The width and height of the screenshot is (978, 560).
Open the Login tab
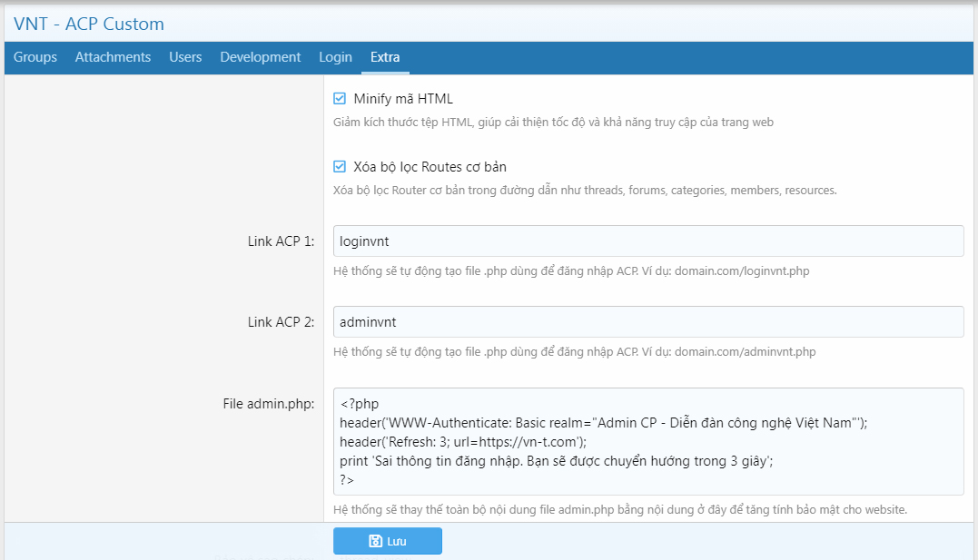click(x=335, y=57)
